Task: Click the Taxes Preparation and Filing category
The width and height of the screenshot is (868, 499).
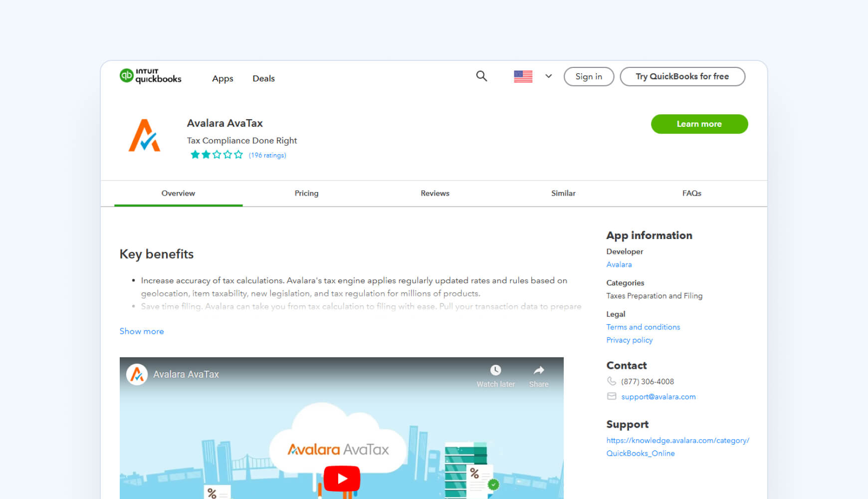Action: coord(654,296)
